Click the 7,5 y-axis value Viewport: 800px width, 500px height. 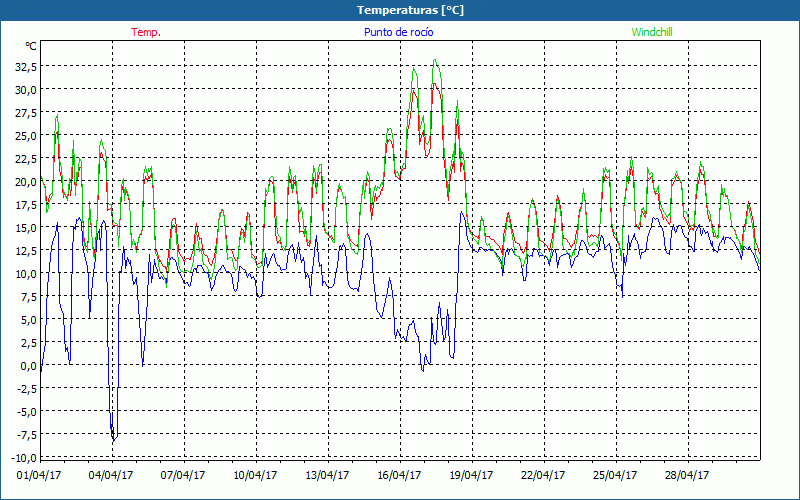tap(27, 296)
